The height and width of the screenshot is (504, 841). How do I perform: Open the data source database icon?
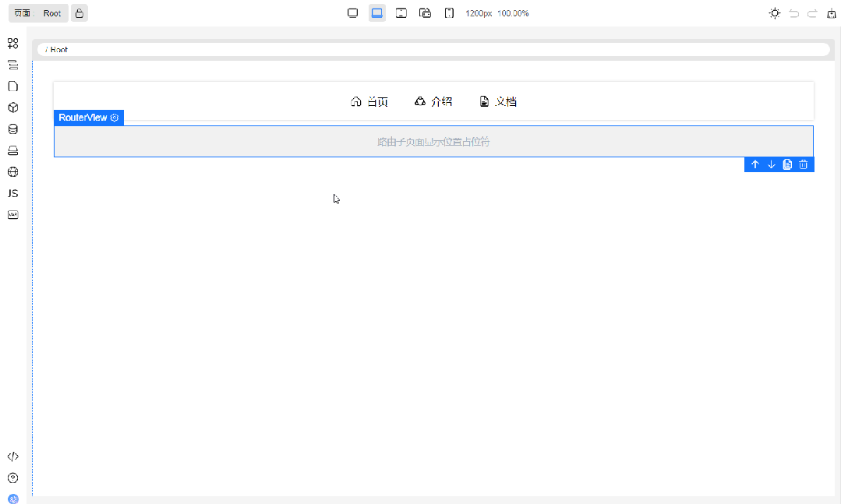(x=12, y=129)
